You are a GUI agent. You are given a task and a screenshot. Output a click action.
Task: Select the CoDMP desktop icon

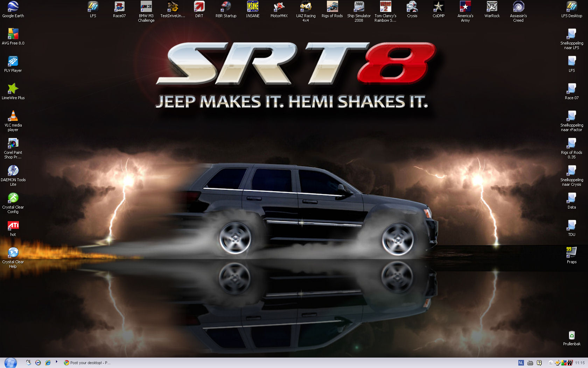coord(439,9)
